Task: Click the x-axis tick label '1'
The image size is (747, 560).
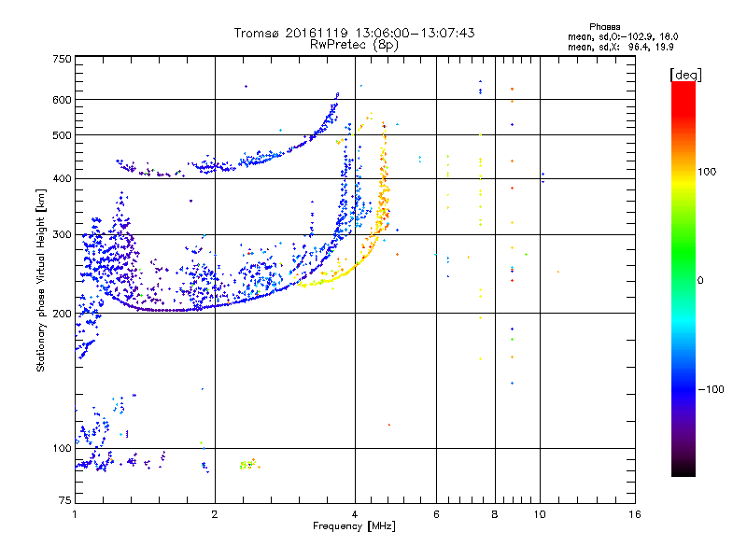Action: [x=75, y=514]
